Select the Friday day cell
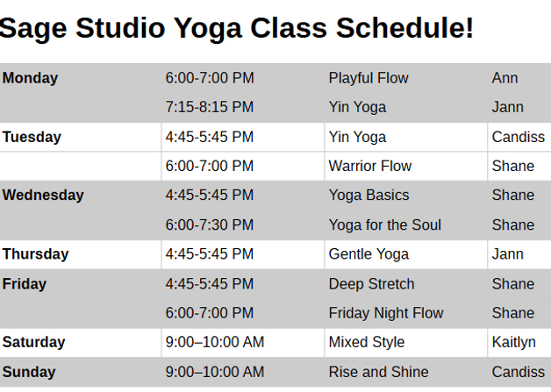 coord(25,284)
